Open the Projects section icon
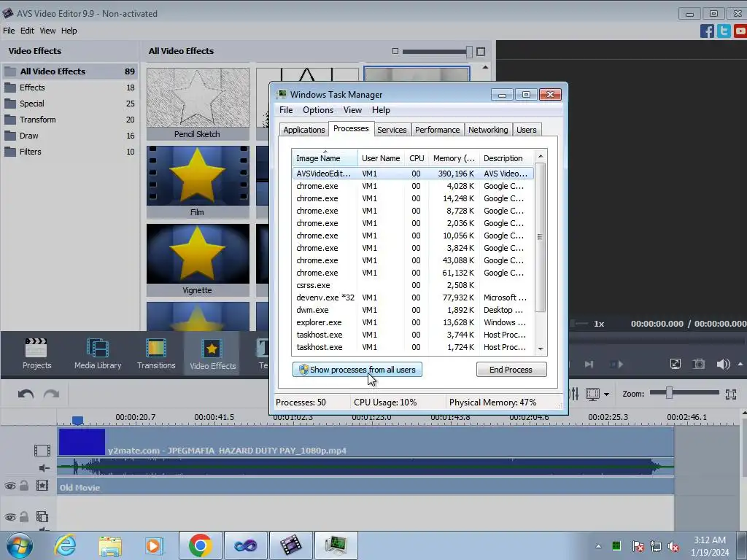Image resolution: width=747 pixels, height=560 pixels. pos(36,354)
